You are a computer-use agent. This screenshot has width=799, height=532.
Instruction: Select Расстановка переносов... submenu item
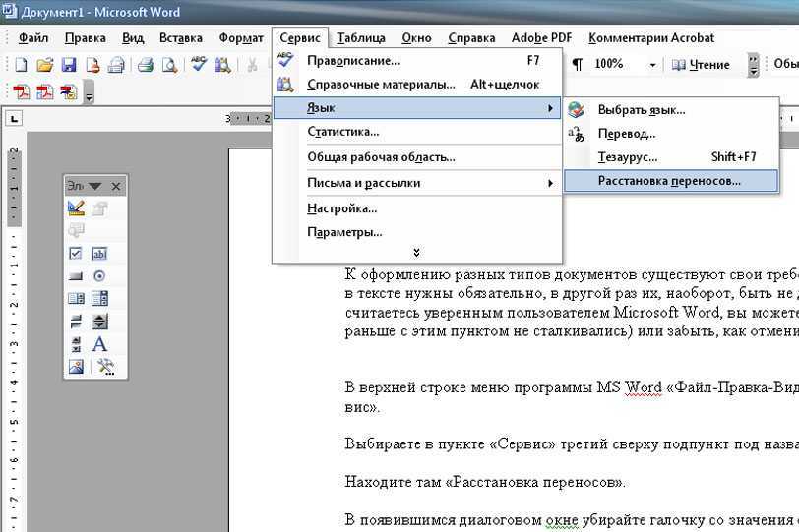671,181
